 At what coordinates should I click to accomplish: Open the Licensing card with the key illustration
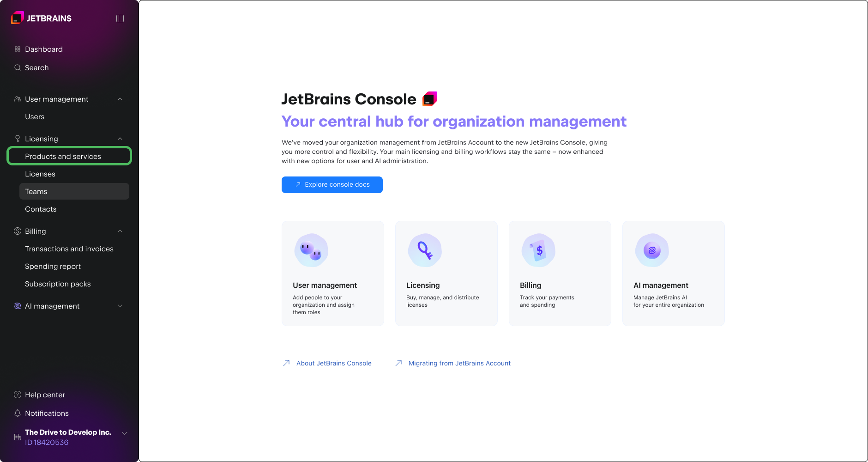point(446,274)
